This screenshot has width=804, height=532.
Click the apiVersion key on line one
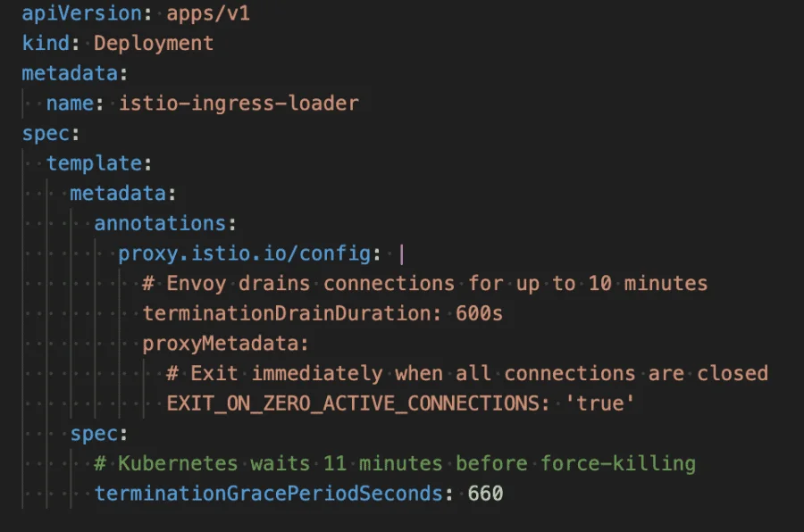(x=79, y=13)
